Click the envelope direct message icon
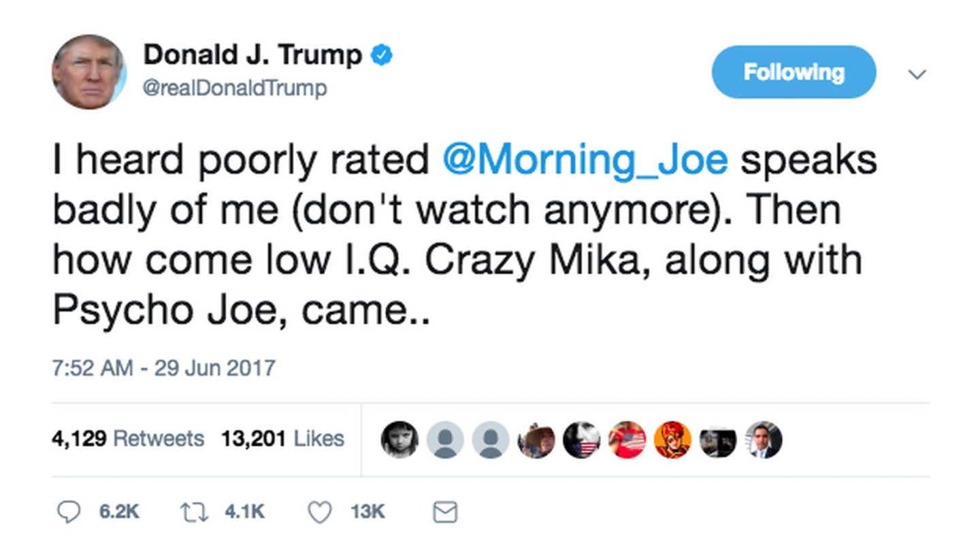980x551 pixels. click(445, 512)
